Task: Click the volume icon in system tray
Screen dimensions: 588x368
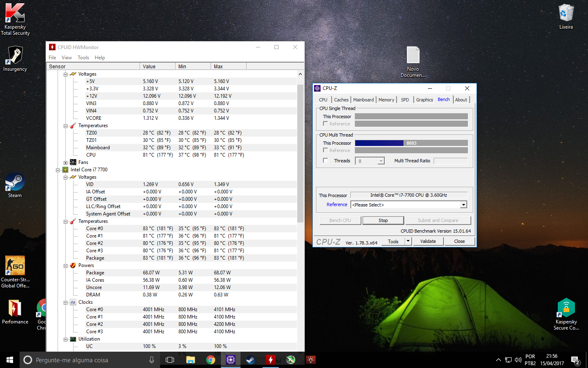Action: 518,360
